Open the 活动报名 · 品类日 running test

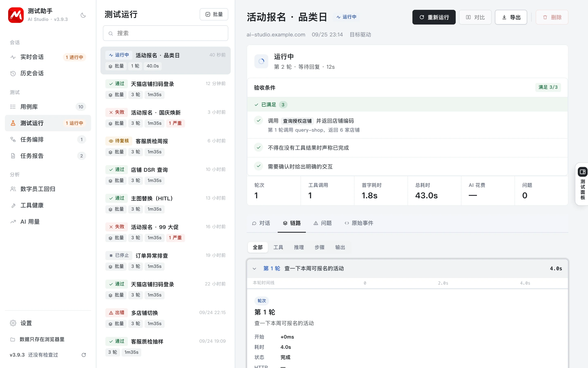pyautogui.click(x=165, y=61)
